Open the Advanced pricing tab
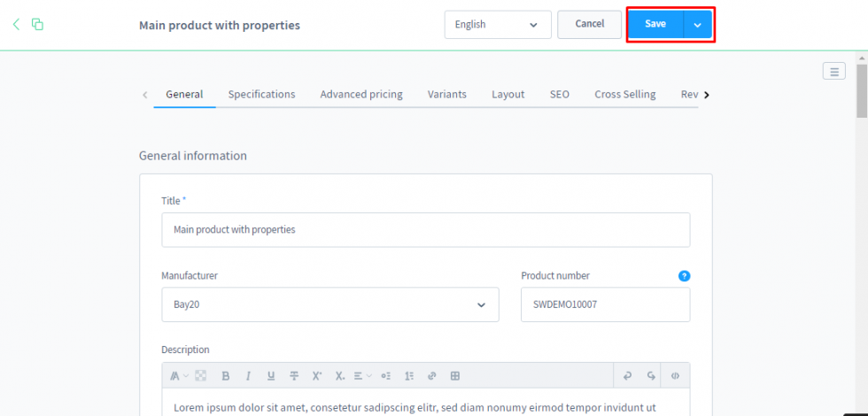This screenshot has height=416, width=868. [361, 95]
